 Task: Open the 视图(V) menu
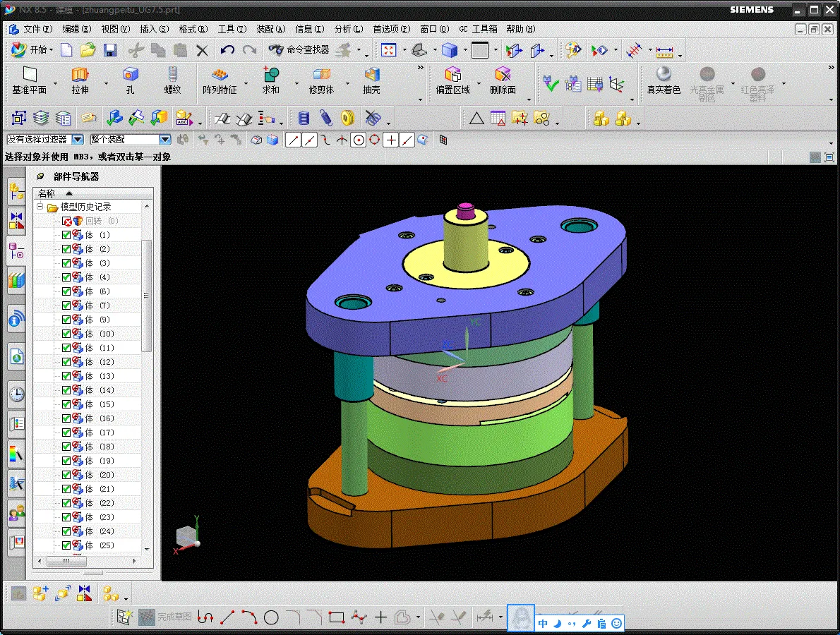(116, 29)
